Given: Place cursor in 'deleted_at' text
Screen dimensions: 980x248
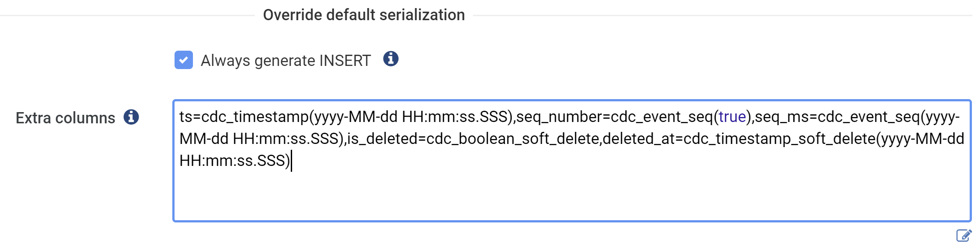Looking at the screenshot, I should (639, 139).
